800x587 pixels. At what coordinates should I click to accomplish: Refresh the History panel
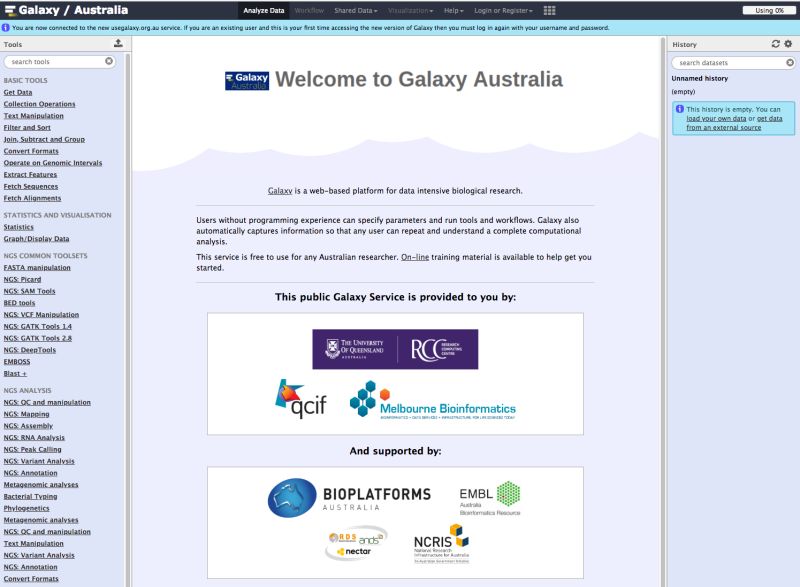pos(774,44)
